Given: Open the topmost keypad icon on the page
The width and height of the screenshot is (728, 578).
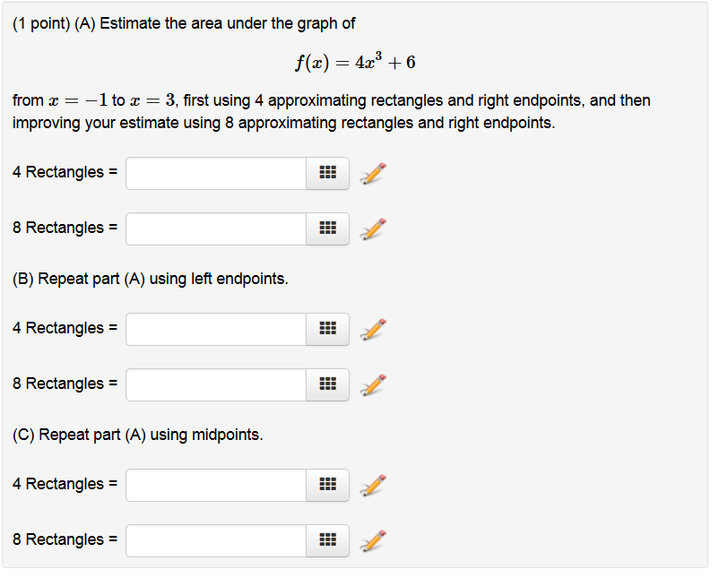Looking at the screenshot, I should 327,173.
